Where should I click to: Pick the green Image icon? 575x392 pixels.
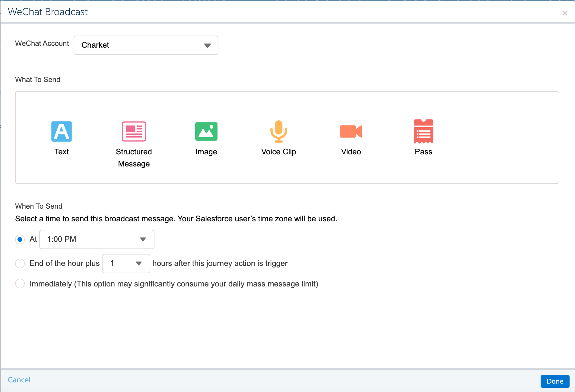pyautogui.click(x=206, y=131)
